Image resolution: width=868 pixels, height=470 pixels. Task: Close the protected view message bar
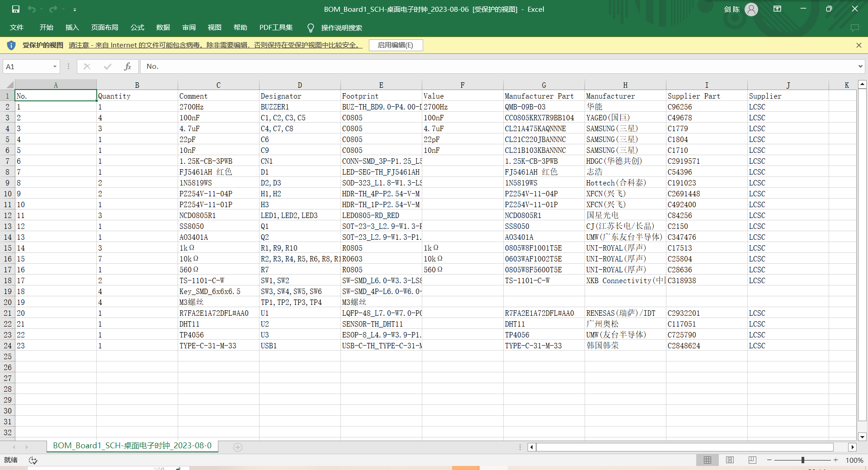coord(859,45)
